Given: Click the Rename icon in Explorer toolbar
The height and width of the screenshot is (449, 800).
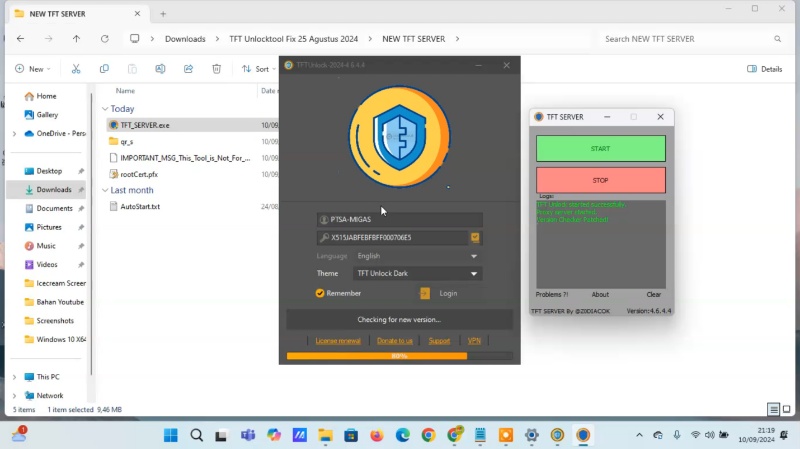Looking at the screenshot, I should (160, 69).
